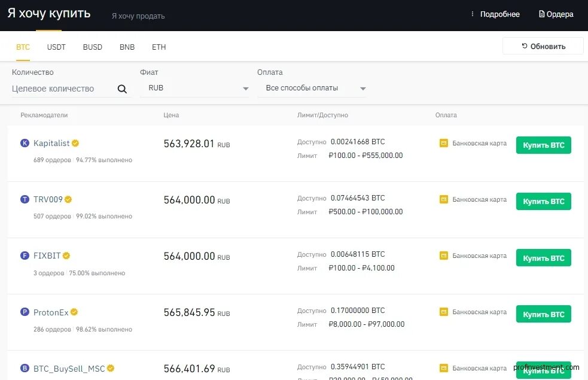
Task: Buy BTC from Kapitalist
Action: [543, 145]
